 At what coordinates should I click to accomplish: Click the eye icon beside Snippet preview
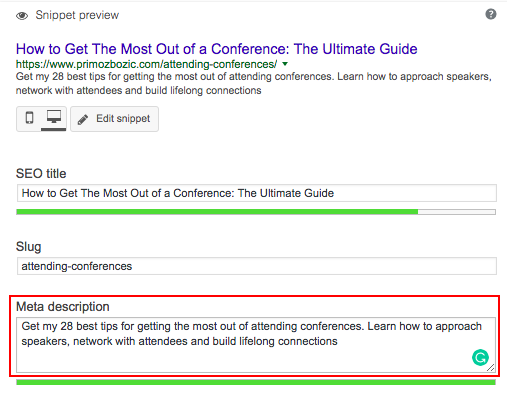click(22, 16)
